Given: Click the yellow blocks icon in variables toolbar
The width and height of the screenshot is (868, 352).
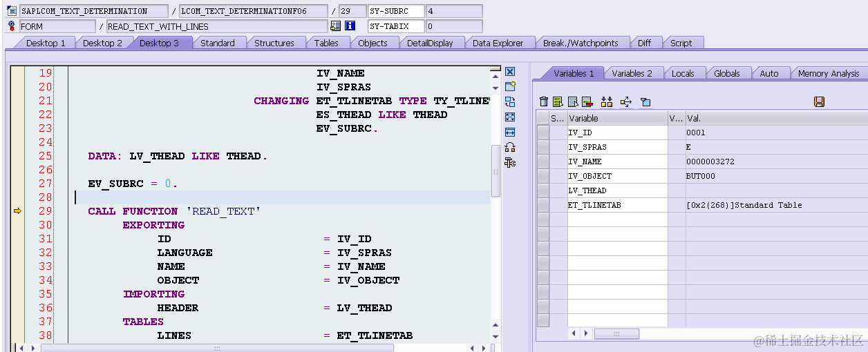Looking at the screenshot, I should (x=607, y=102).
